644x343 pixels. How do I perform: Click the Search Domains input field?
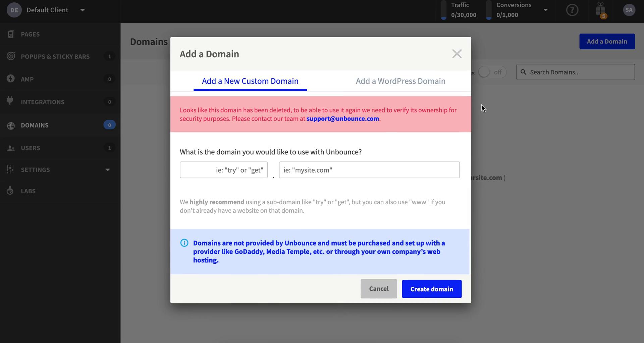[x=575, y=72]
